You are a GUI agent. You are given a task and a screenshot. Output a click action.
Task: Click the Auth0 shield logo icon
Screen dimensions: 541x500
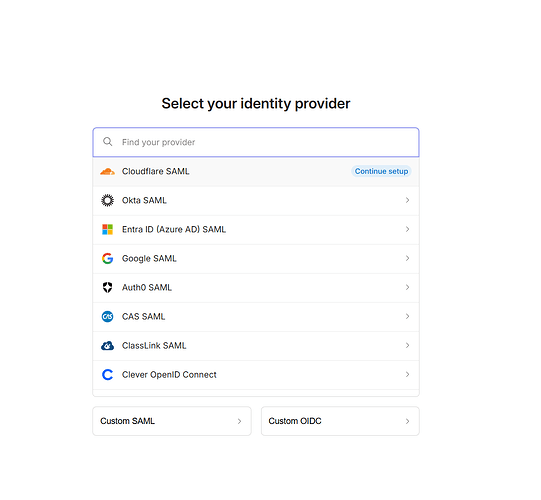107,287
